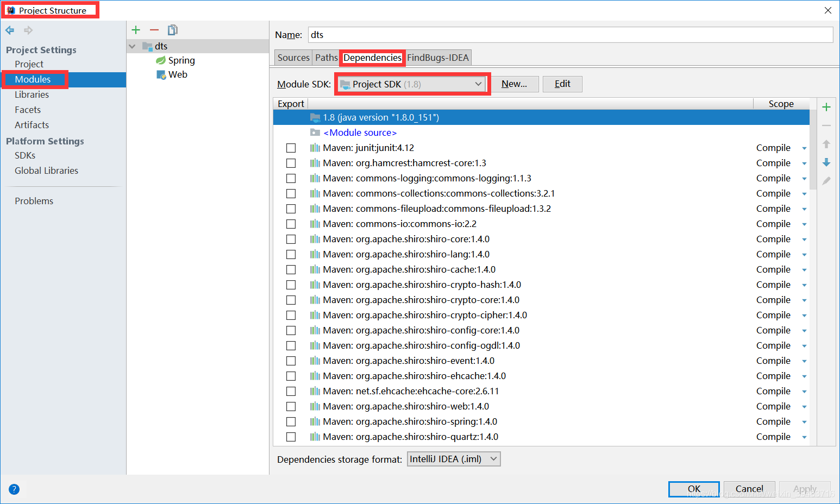Click the back navigation arrow
840x504 pixels.
coord(10,30)
